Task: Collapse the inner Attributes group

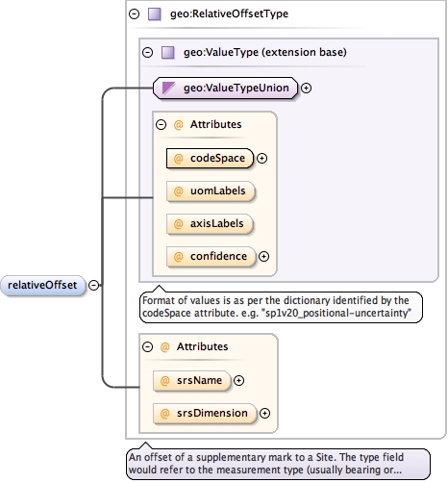Action: click(x=161, y=124)
